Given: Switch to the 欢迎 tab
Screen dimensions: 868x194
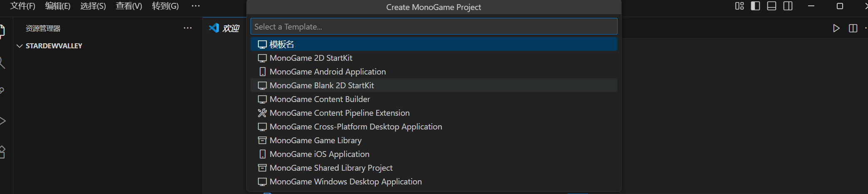Looking at the screenshot, I should point(225,28).
